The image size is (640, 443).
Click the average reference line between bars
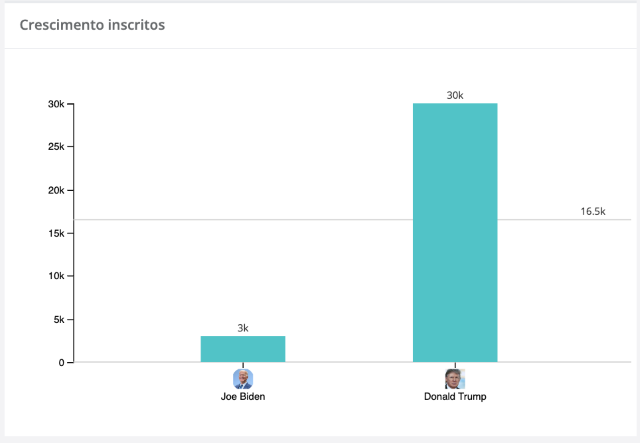pyautogui.click(x=349, y=220)
